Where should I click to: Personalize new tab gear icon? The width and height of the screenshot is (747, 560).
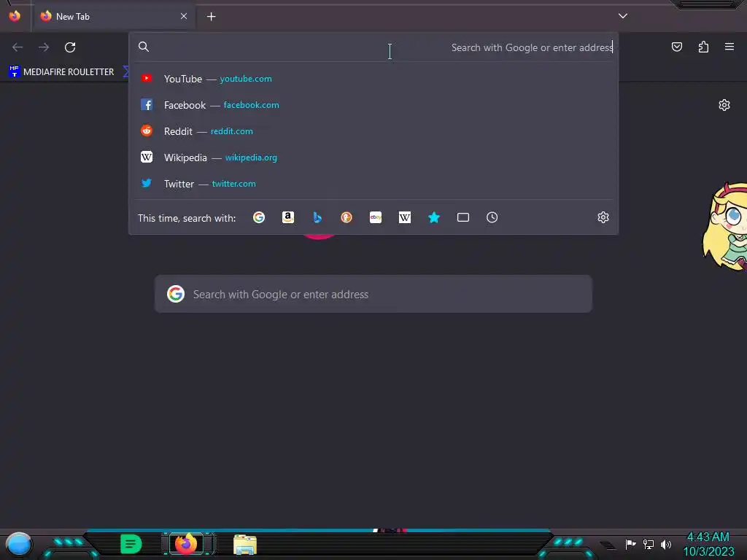724,105
